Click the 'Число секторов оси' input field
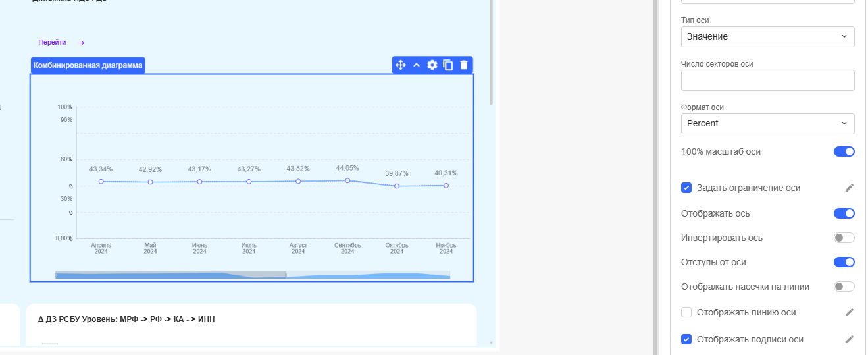This screenshot has width=868, height=355. coord(767,80)
